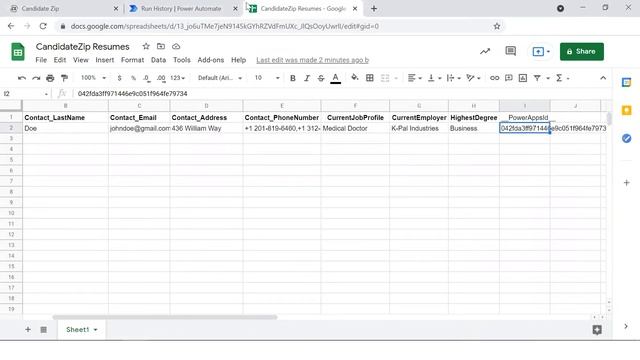
Task: Click the Explore button
Action: pos(597,330)
